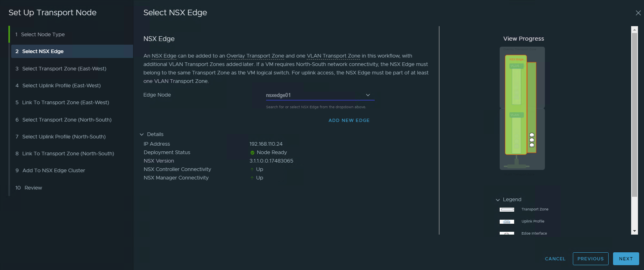Open step 3 Select Transport Zone (East-West)

click(64, 69)
